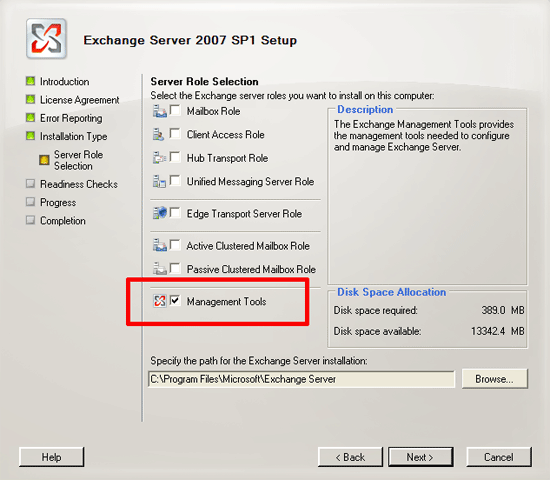This screenshot has width=550, height=480.
Task: Select the Server Role Selection step label
Action: tap(78, 160)
